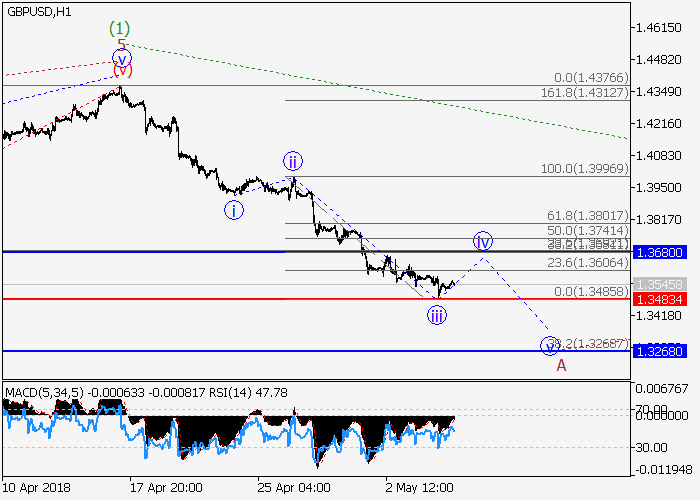Select the 61.8 (1.38017) Fibonacci label
700x500 pixels.
[x=587, y=215]
